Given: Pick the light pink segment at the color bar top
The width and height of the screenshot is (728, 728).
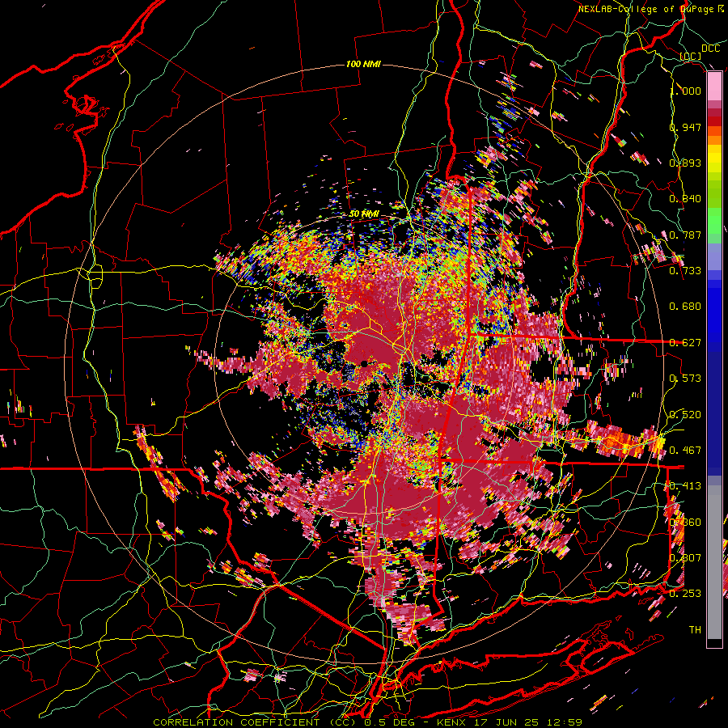Looking at the screenshot, I should click(x=714, y=86).
